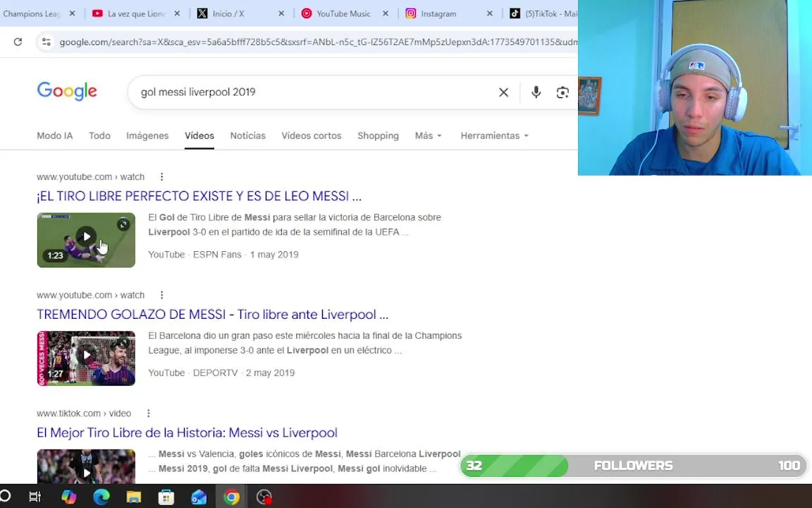Screen dimensions: 812x508
Task: Expand preview icon on ESPN Fans thumbnail
Action: [x=123, y=224]
